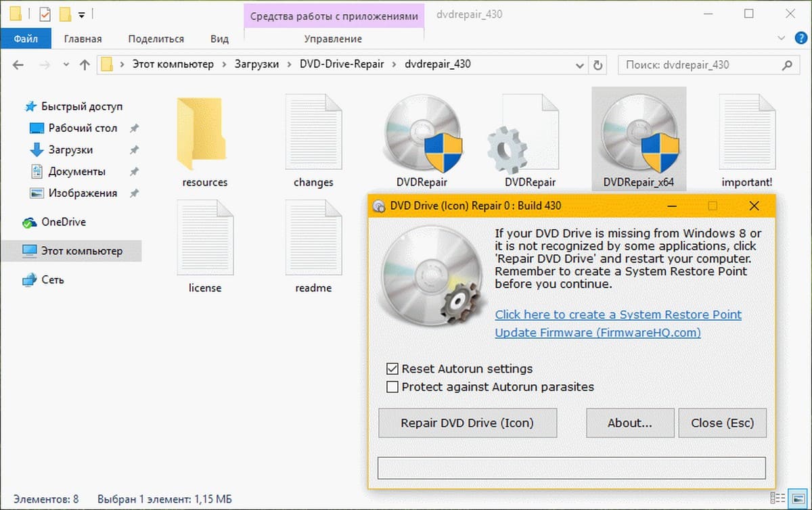Screen dimensions: 812x510
Task: Click Средства работы с приложениями tab header
Action: point(334,16)
